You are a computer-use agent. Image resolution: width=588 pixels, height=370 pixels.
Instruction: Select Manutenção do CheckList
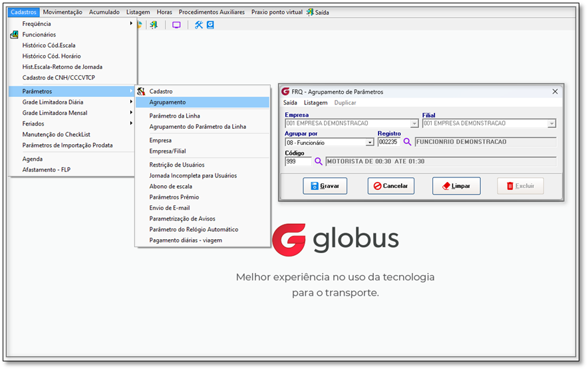pyautogui.click(x=72, y=134)
